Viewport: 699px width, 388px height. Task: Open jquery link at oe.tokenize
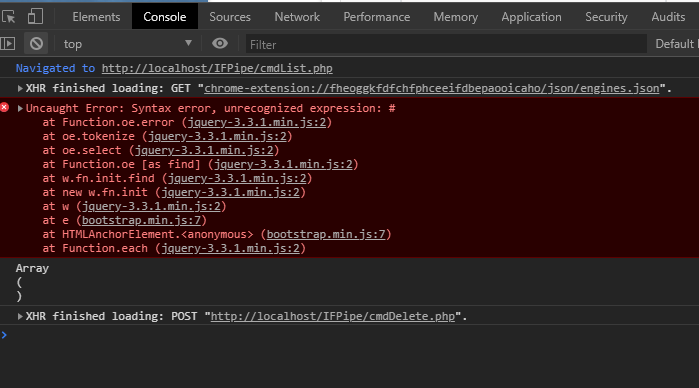pyautogui.click(x=217, y=136)
